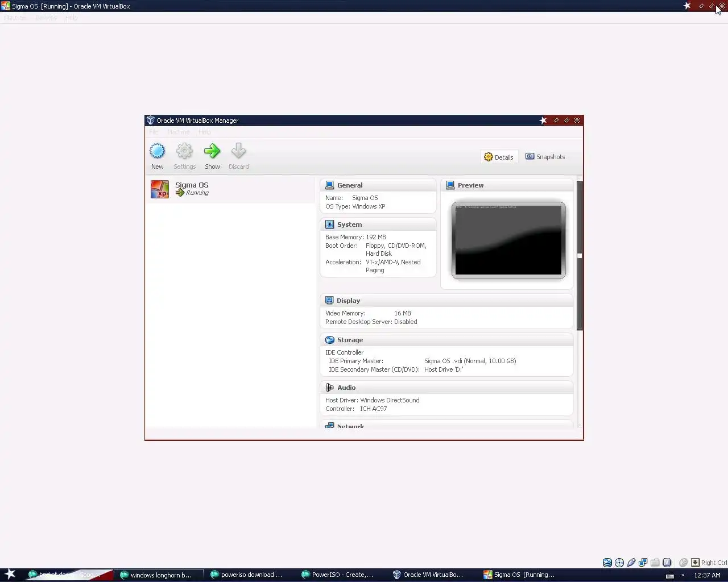The height and width of the screenshot is (582, 728).
Task: Click the Display section header
Action: click(x=446, y=301)
